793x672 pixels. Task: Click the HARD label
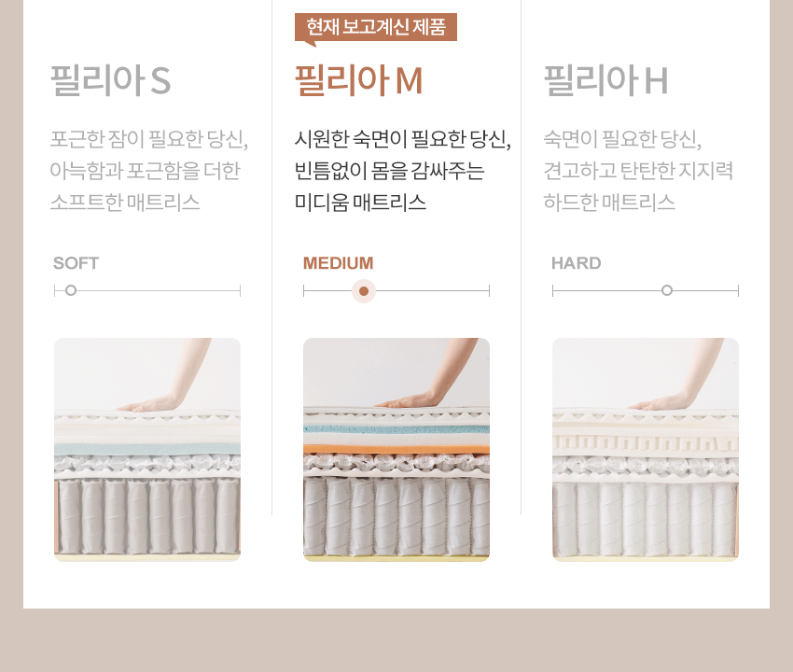pos(576,263)
